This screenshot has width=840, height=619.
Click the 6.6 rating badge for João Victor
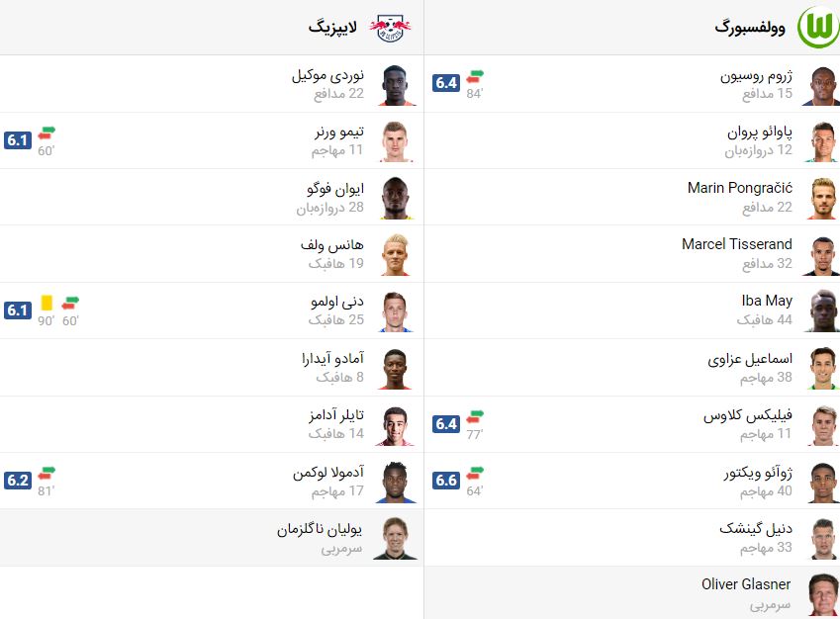click(x=446, y=481)
